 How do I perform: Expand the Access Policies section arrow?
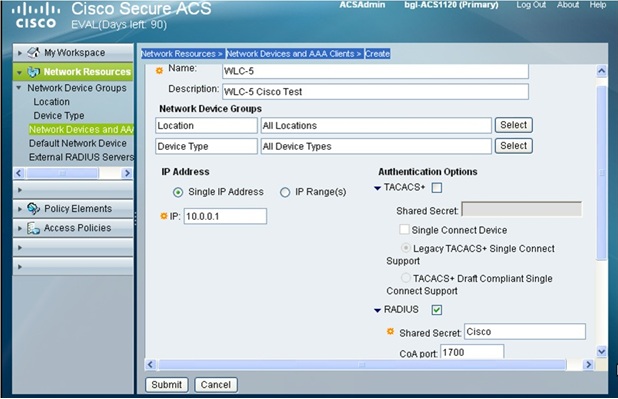click(20, 228)
